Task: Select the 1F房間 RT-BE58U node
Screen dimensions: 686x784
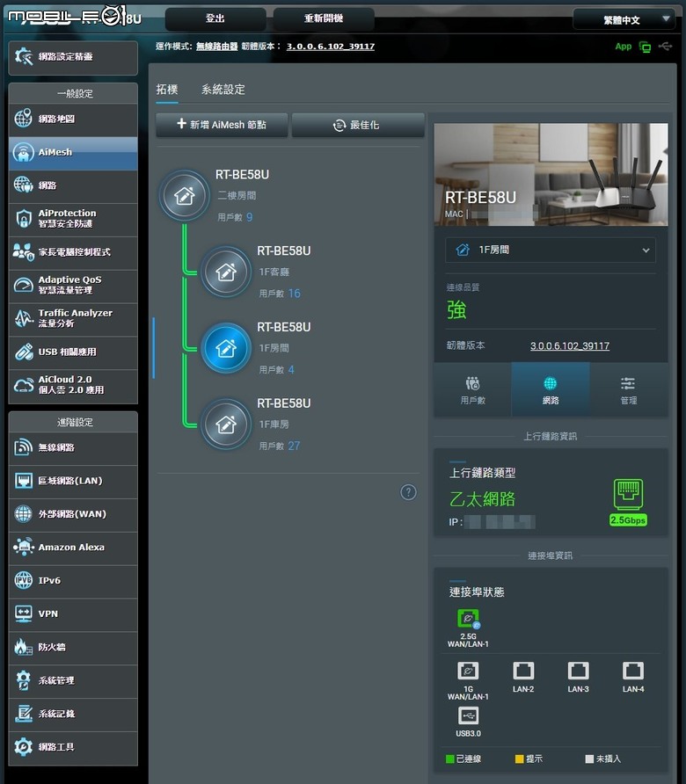Action: pos(226,348)
